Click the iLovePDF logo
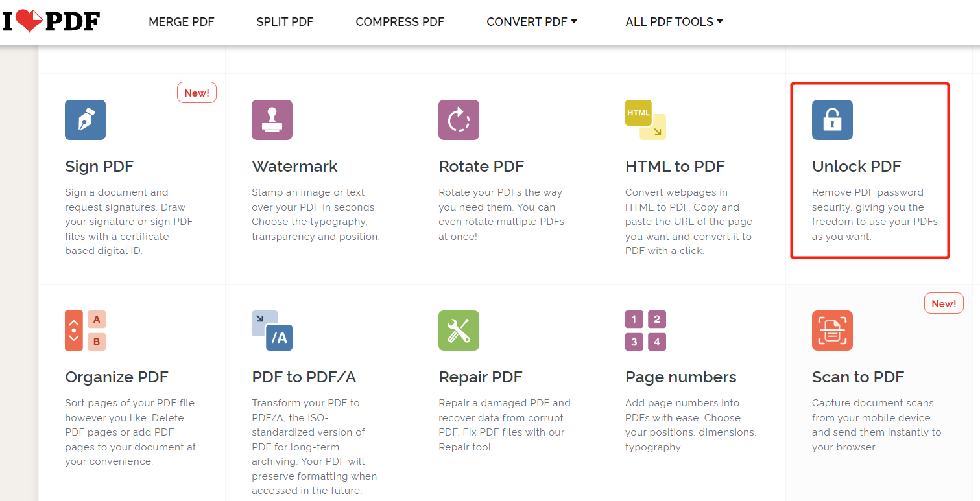980x501 pixels. (x=51, y=21)
